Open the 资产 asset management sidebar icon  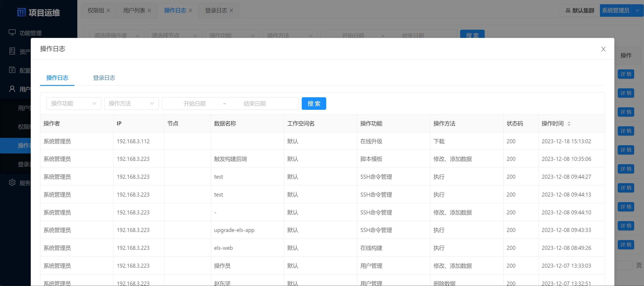click(12, 51)
